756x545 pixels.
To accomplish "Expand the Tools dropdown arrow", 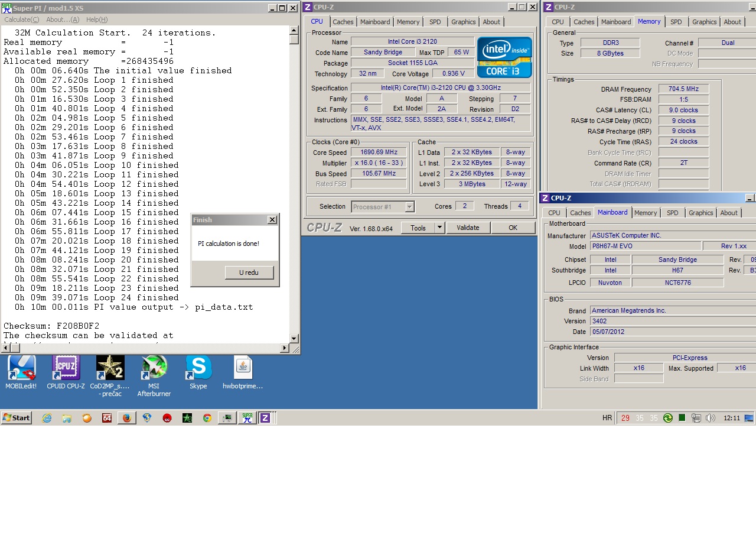I will tap(439, 228).
